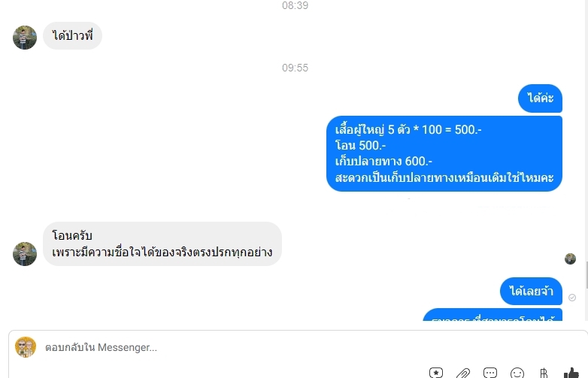
Task: Select the ได้ค่ะ reply bubble
Action: tap(540, 98)
